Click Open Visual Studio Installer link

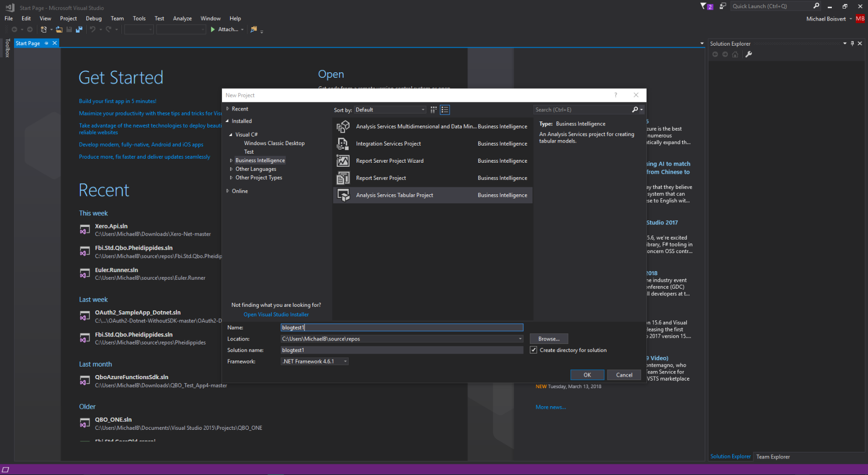[276, 314]
